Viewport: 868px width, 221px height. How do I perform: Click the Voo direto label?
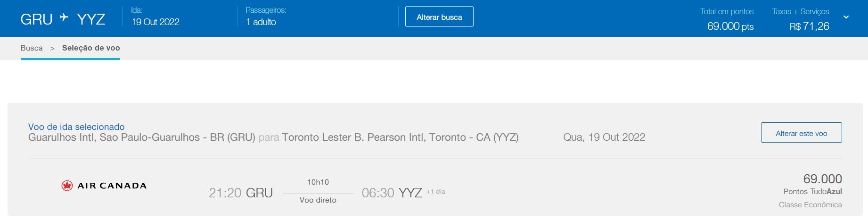click(318, 200)
